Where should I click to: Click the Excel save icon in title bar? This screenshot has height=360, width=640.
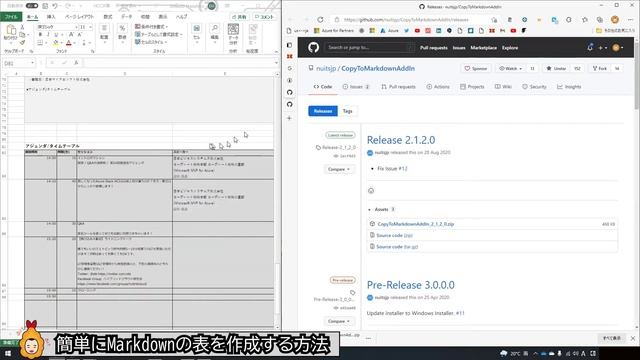point(45,6)
